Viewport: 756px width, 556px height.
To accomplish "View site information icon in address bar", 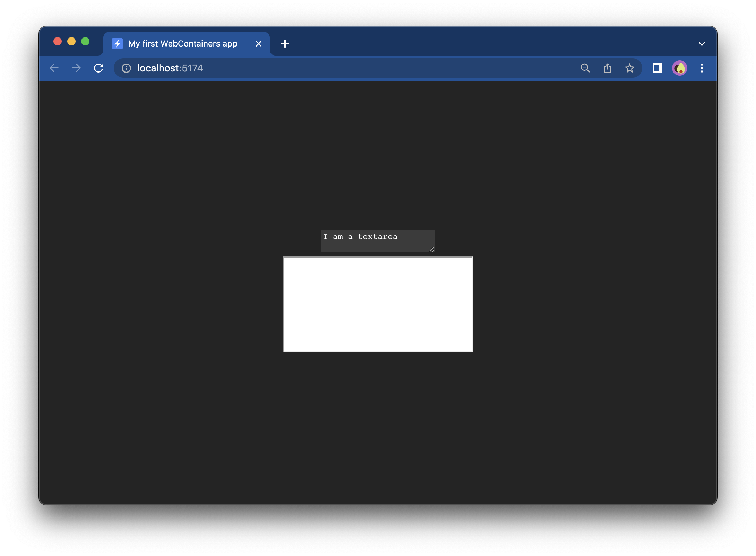I will [x=126, y=68].
